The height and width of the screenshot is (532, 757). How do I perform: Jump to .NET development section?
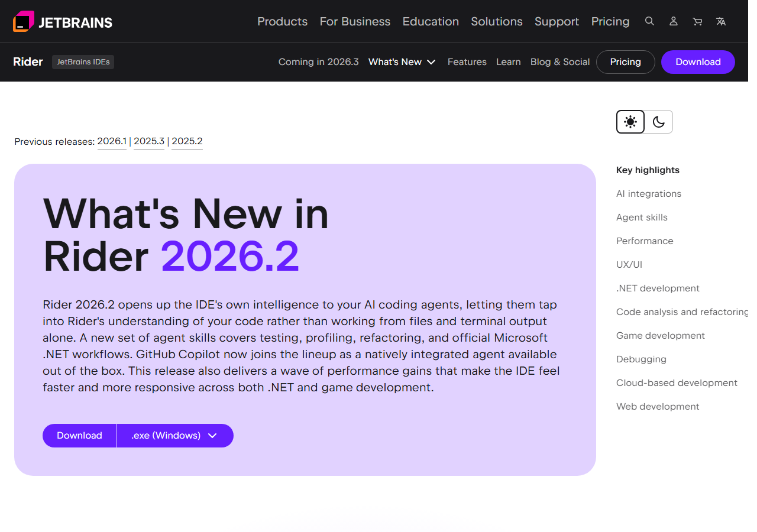pos(658,288)
